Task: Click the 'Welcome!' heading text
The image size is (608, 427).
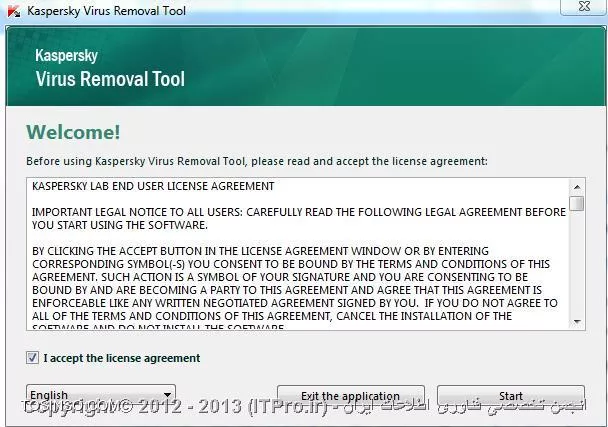Action: coord(73,132)
